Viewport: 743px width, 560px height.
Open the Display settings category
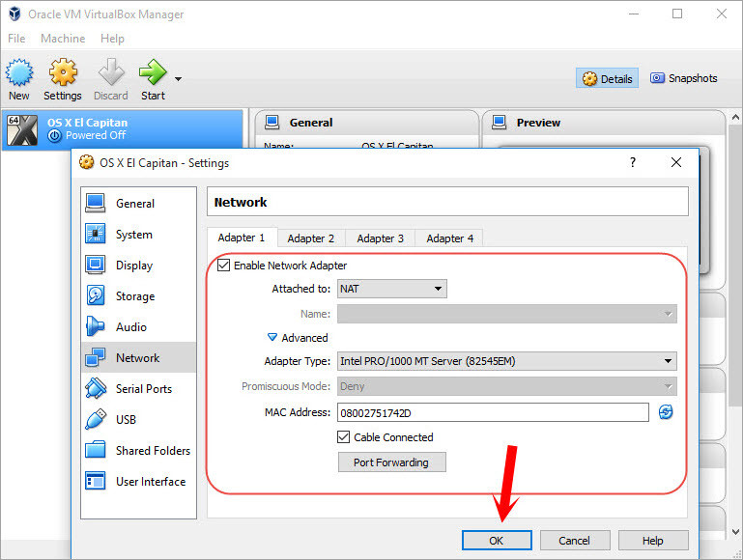point(138,266)
